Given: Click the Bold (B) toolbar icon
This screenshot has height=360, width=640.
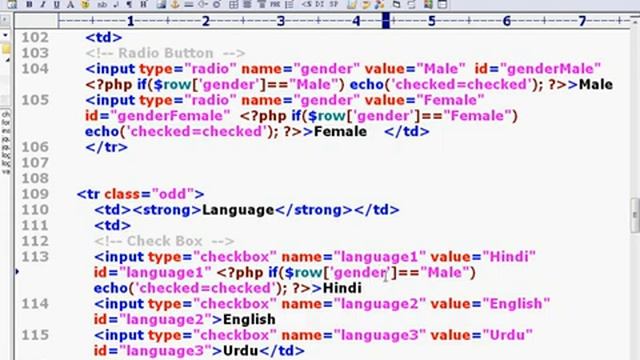Looking at the screenshot, I should point(29,4).
